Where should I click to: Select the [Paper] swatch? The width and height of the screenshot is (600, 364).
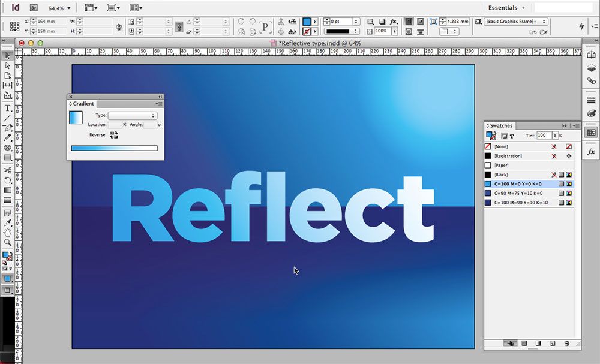(529, 165)
